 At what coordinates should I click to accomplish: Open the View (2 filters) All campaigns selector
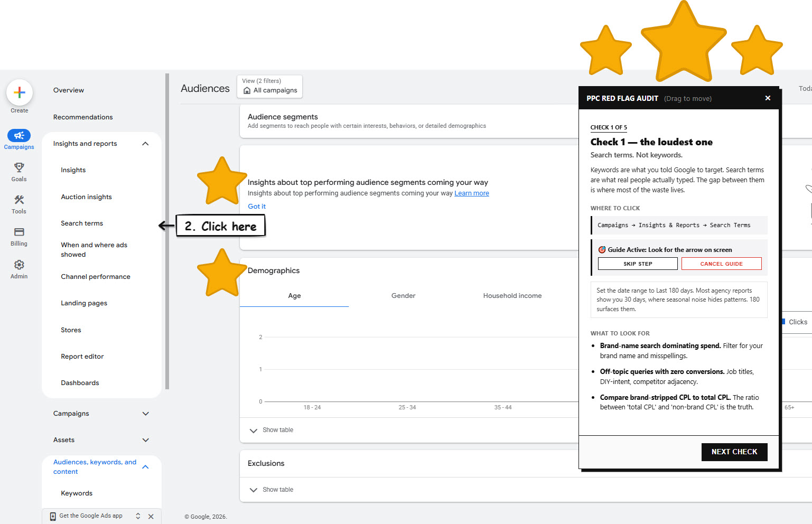click(x=270, y=86)
